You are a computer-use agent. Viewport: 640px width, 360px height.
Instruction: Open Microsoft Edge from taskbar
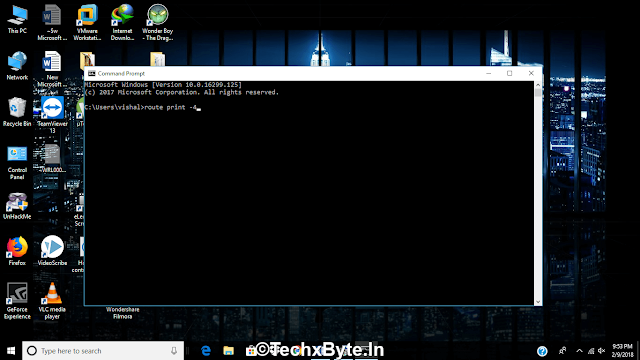[x=206, y=351]
